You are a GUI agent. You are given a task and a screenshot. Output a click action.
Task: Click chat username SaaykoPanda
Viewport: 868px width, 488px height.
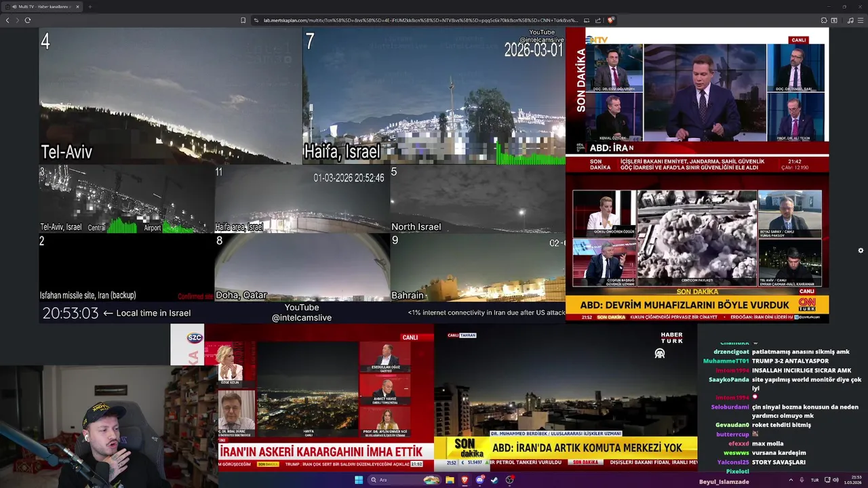point(729,380)
